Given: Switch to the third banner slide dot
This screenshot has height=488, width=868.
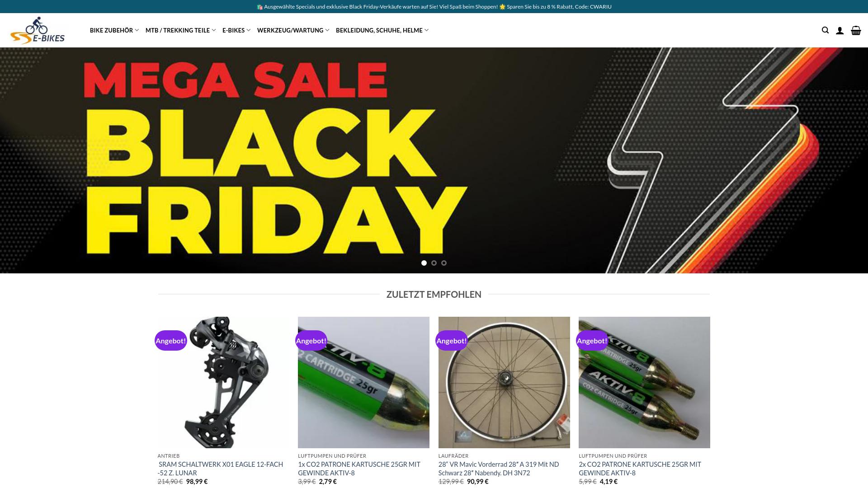Looking at the screenshot, I should pos(444,263).
